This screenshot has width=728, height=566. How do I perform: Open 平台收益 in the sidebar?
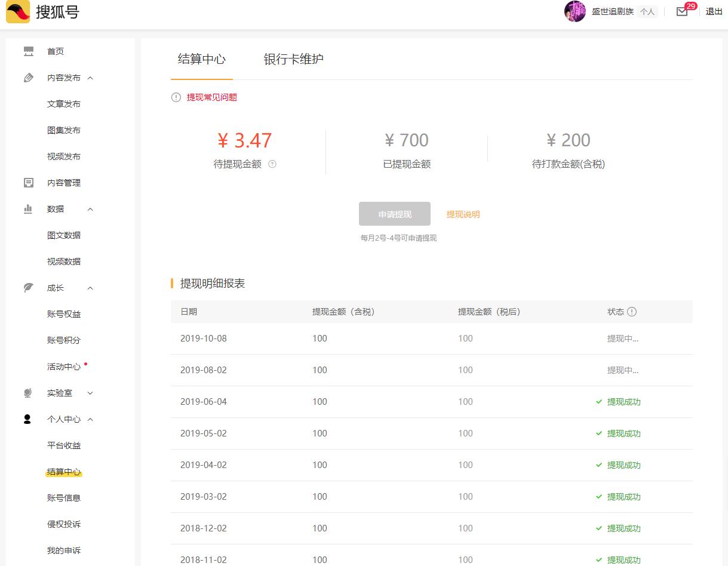(64, 445)
